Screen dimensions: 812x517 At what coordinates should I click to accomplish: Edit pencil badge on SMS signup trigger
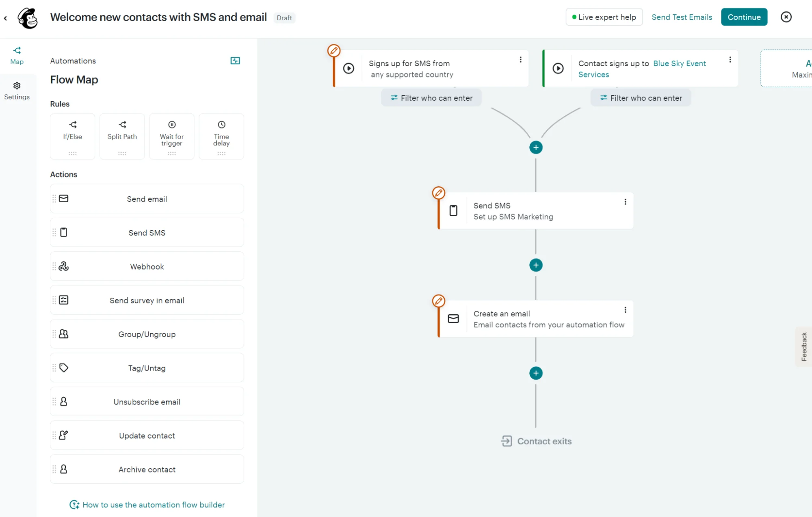point(334,51)
